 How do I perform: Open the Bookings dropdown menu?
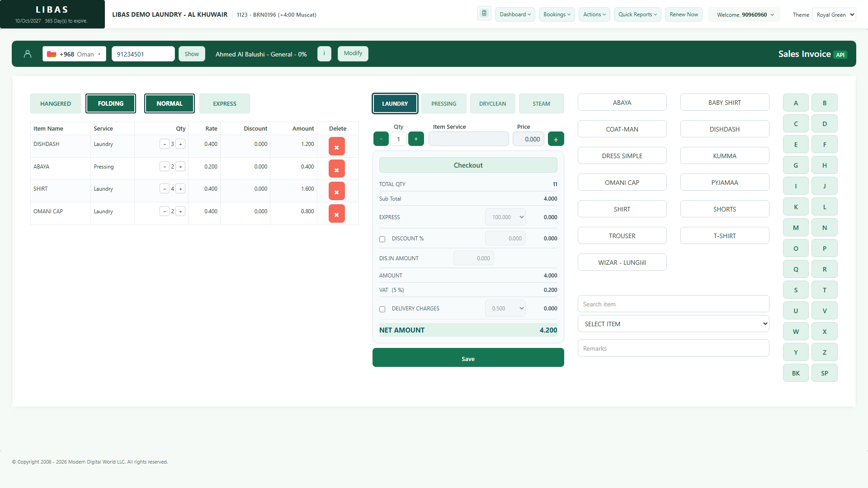pyautogui.click(x=557, y=14)
